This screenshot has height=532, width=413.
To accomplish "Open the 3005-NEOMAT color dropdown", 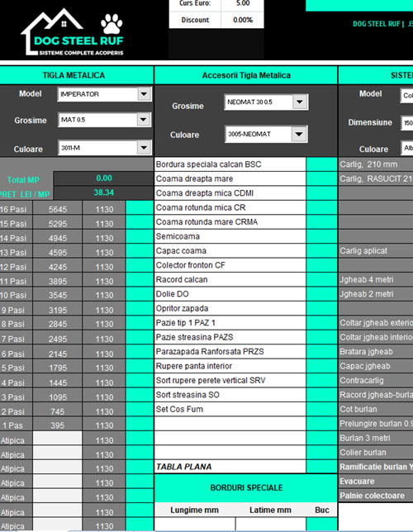I will pos(299,134).
